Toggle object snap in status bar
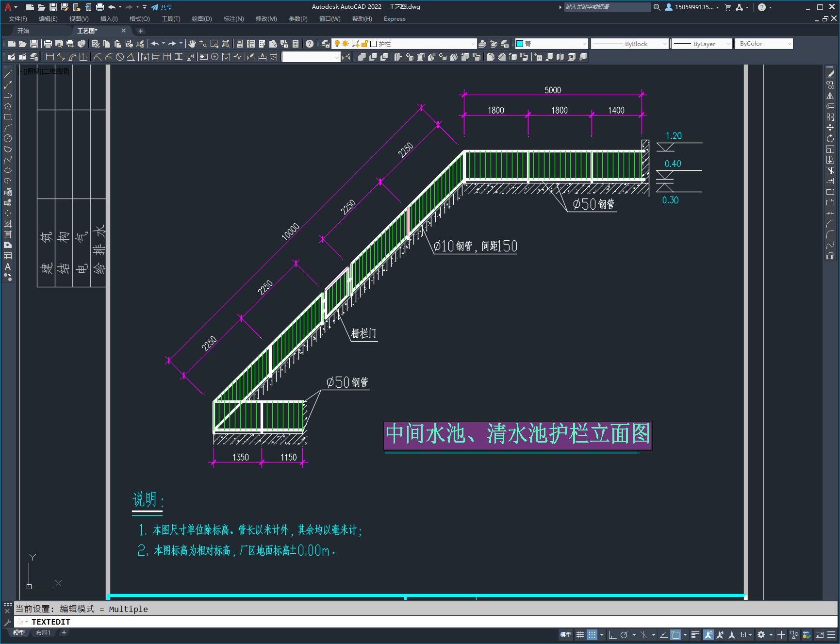Screen dimensions: 840x644 (675, 634)
